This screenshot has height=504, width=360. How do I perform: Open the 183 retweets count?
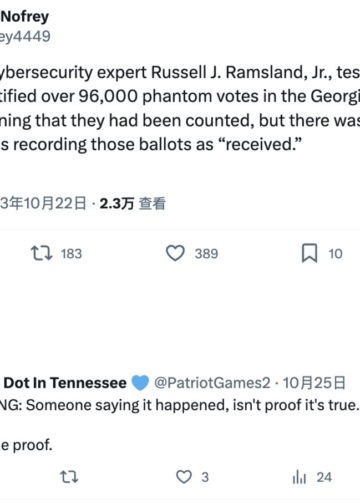click(x=71, y=254)
